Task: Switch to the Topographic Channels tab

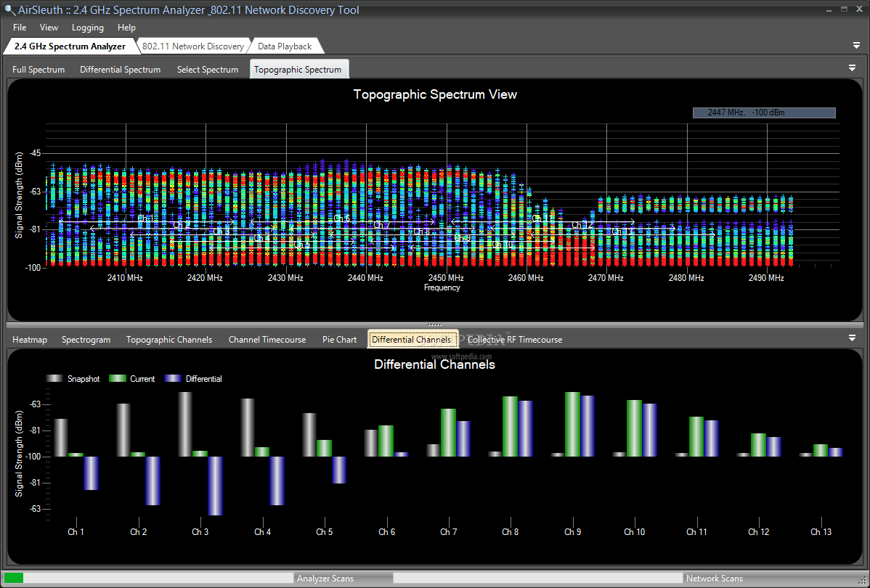Action: pos(169,340)
